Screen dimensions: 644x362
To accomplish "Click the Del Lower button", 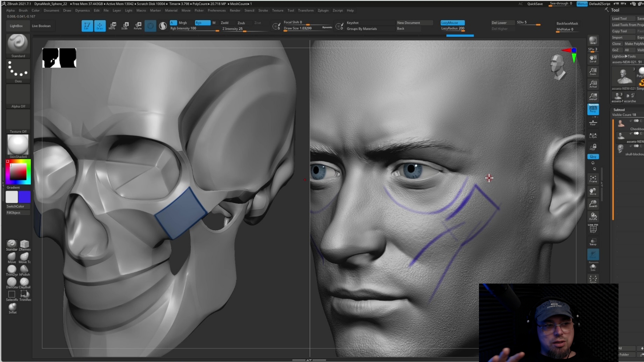I will tap(502, 23).
